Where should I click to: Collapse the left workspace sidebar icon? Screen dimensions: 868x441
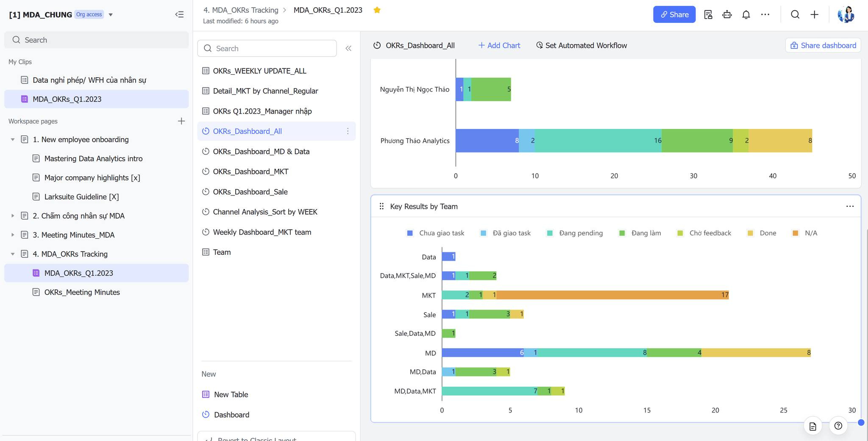pos(179,14)
